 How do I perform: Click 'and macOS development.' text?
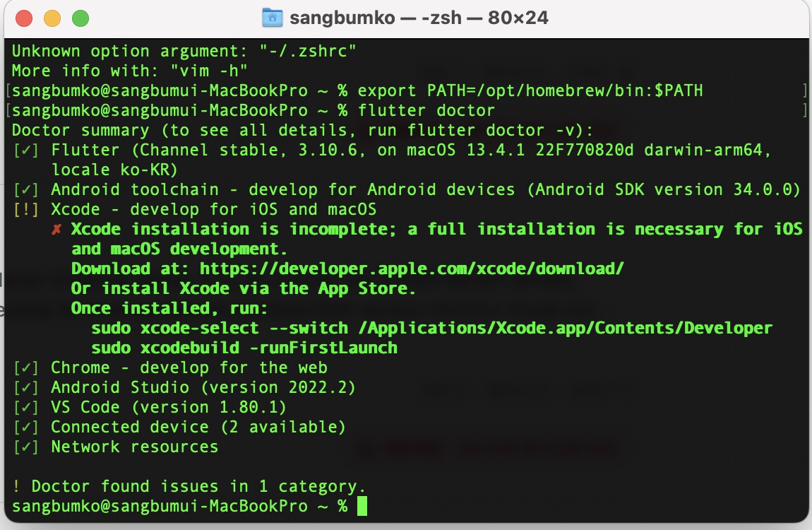pyautogui.click(x=179, y=249)
